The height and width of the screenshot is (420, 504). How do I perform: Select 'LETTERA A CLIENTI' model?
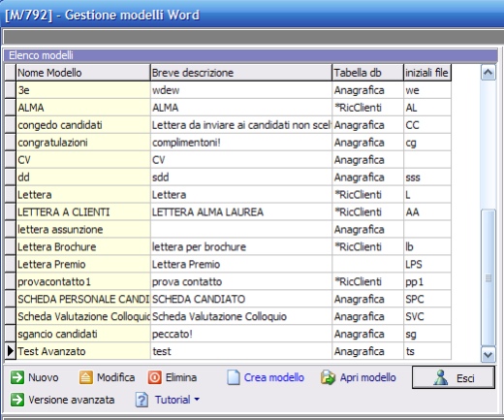pyautogui.click(x=83, y=212)
